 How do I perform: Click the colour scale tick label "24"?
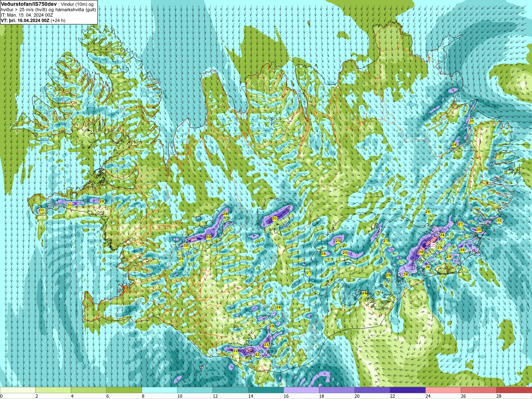pyautogui.click(x=428, y=396)
